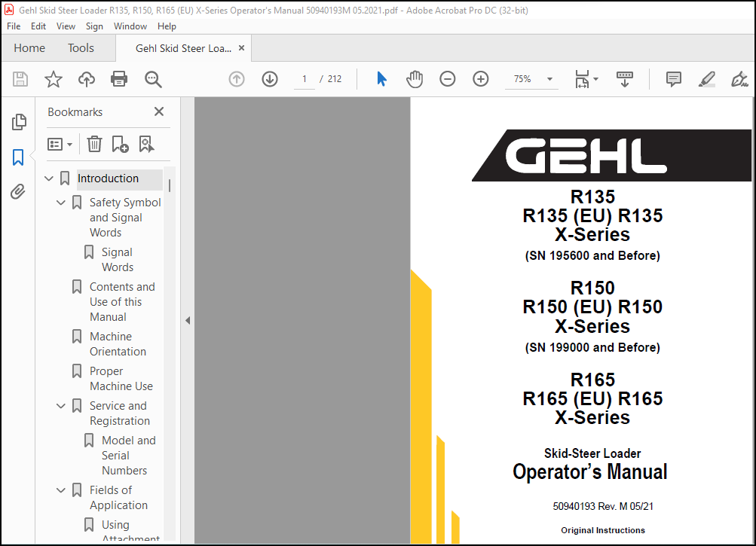The height and width of the screenshot is (546, 756).
Task: Open the zoom percentage dropdown
Action: [549, 79]
